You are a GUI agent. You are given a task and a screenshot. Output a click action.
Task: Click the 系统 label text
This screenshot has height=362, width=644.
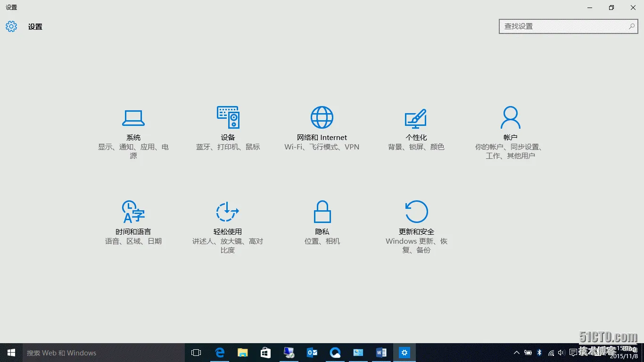point(133,138)
